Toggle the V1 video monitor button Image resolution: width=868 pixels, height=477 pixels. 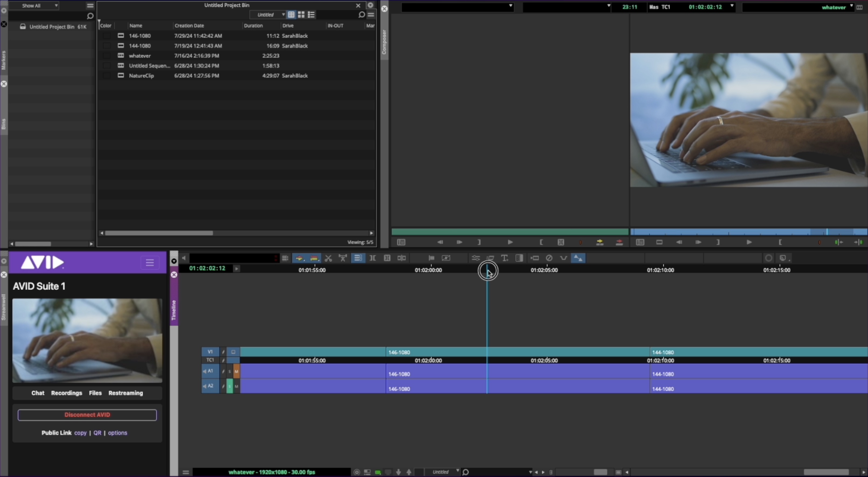click(x=233, y=352)
